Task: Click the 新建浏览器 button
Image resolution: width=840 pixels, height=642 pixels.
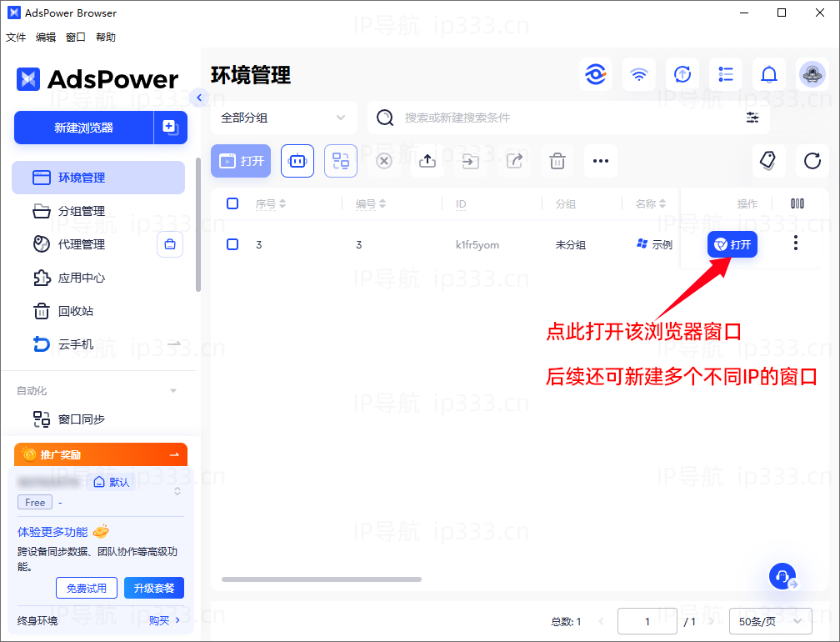Action: [x=83, y=128]
